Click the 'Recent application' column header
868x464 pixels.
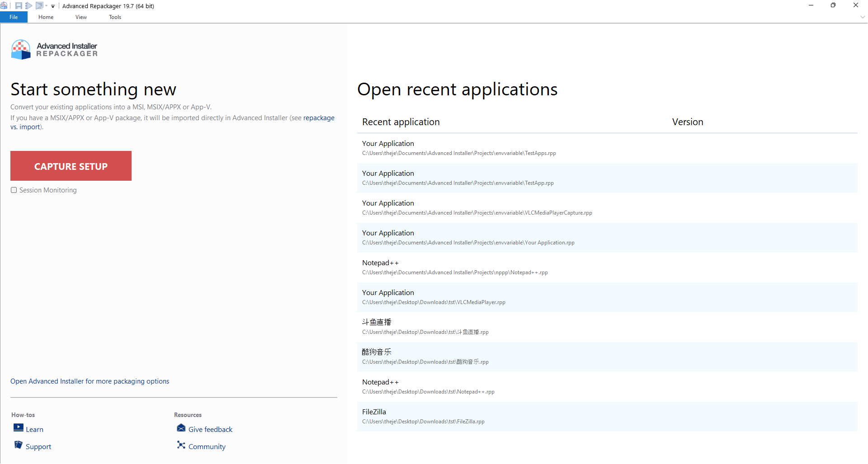(x=401, y=122)
